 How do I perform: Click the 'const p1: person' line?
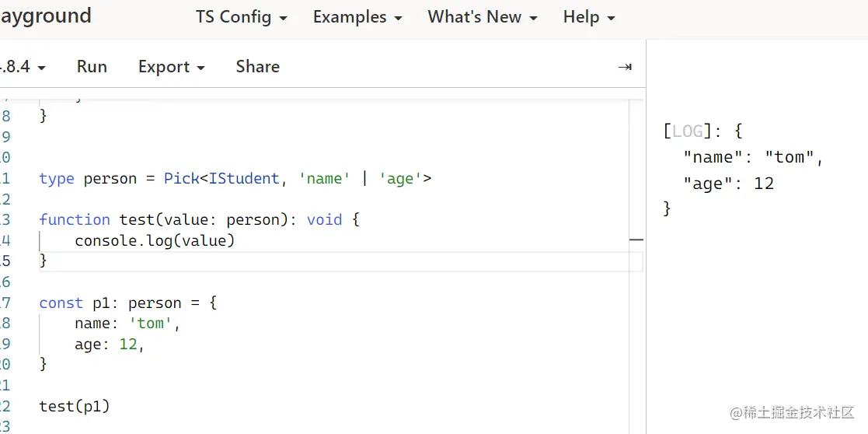(128, 303)
